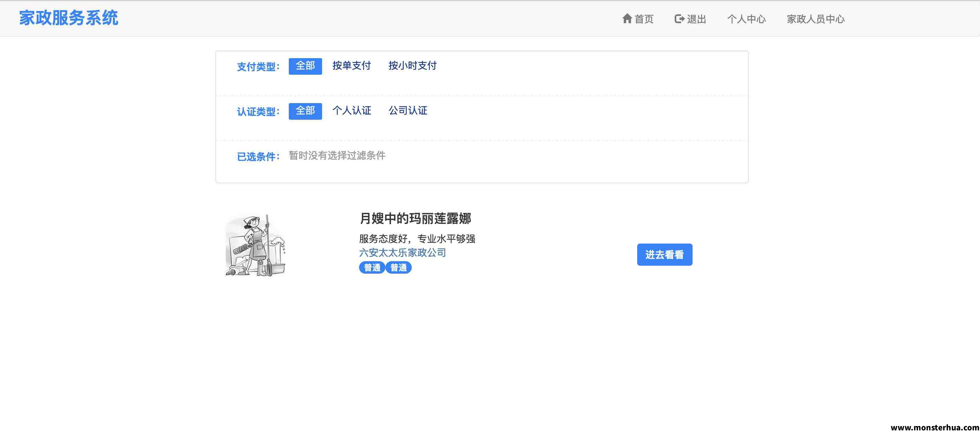The height and width of the screenshot is (438, 980).
Task: Click the 暂时没有选择过滤条件 text
Action: click(x=337, y=155)
